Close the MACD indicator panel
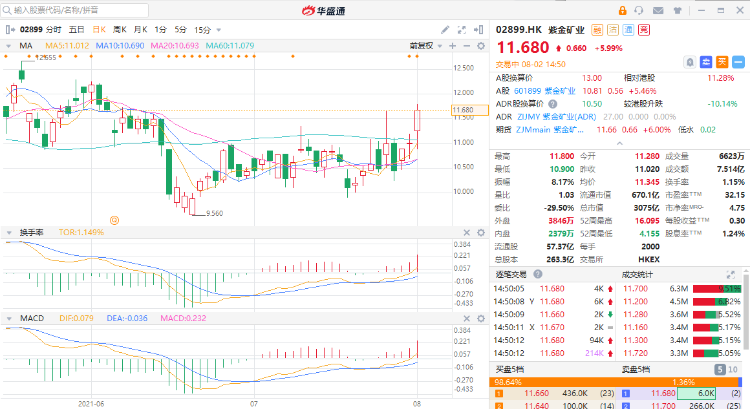 467,318
